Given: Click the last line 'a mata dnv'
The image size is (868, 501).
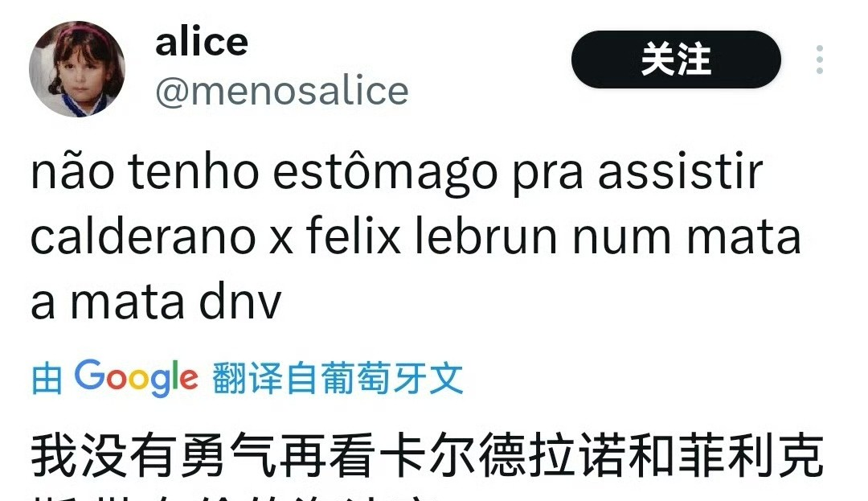Looking at the screenshot, I should pos(156,302).
